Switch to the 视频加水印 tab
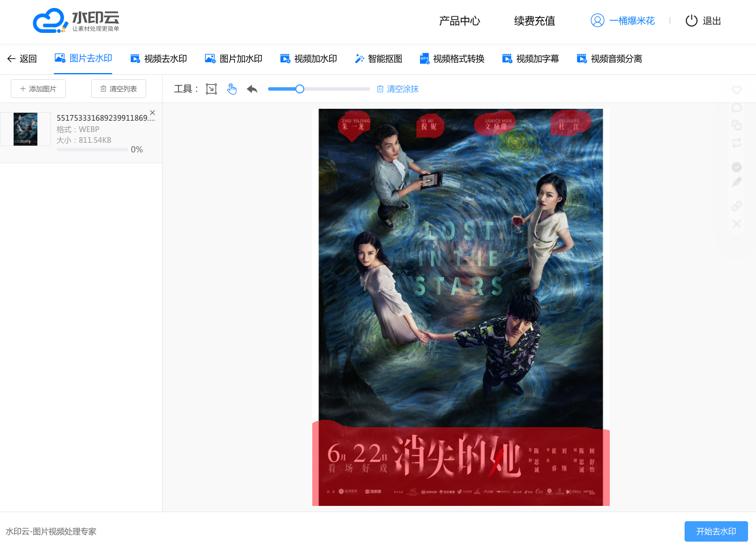 pyautogui.click(x=309, y=59)
